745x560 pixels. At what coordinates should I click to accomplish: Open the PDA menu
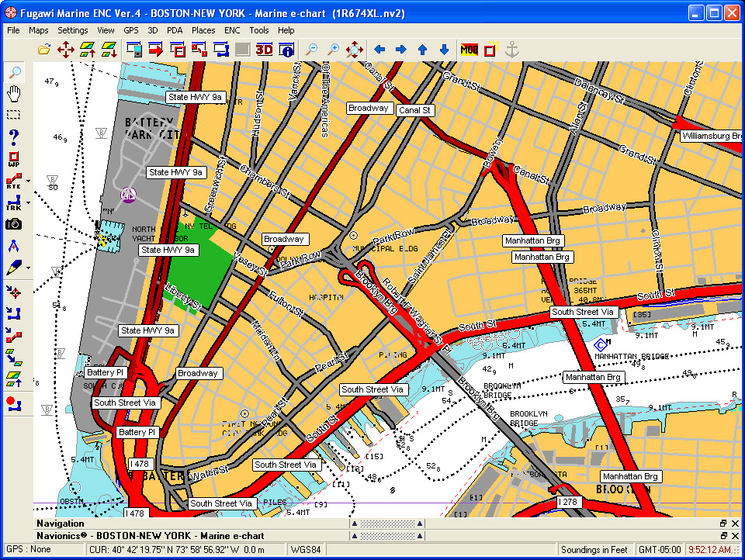pos(175,30)
